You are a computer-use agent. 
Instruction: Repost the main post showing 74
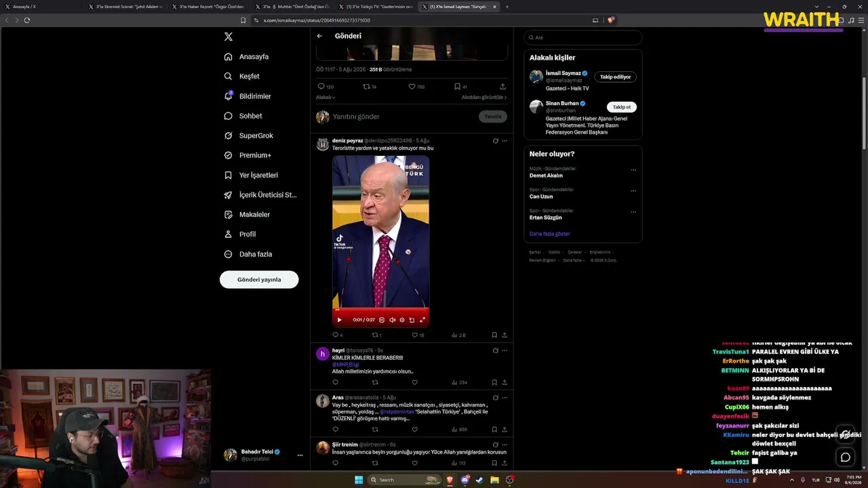point(370,87)
